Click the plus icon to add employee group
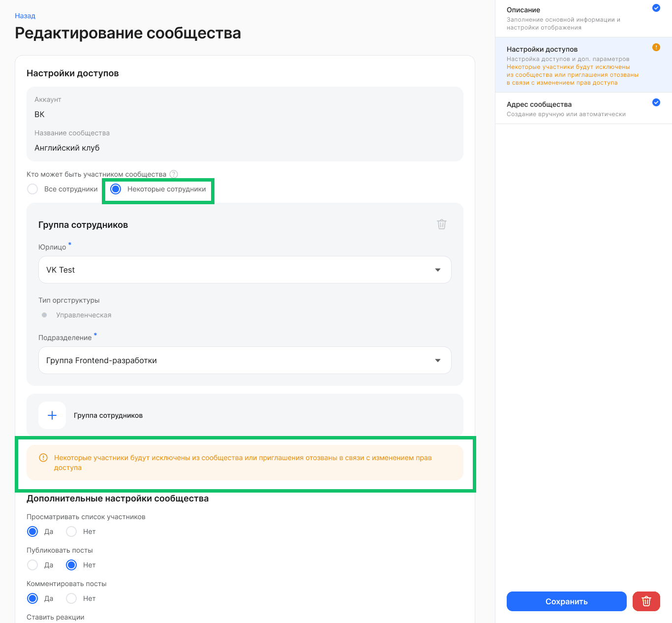 [52, 415]
